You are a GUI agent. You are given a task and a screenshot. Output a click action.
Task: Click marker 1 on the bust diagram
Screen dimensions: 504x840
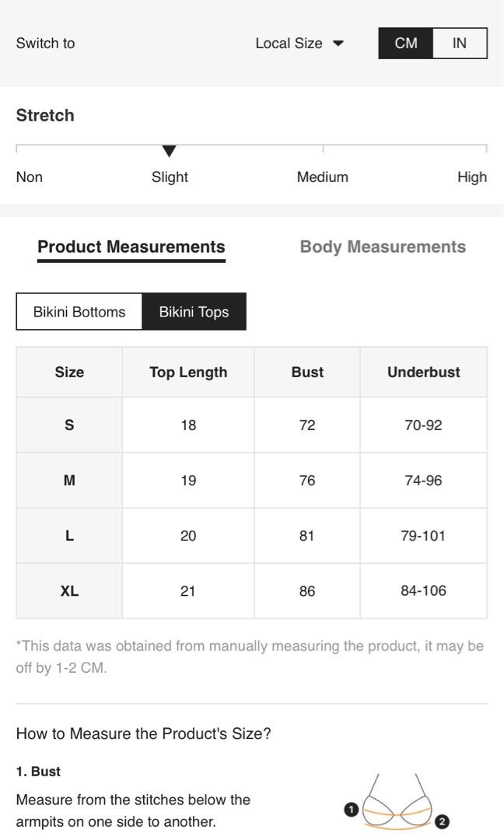coord(351,810)
